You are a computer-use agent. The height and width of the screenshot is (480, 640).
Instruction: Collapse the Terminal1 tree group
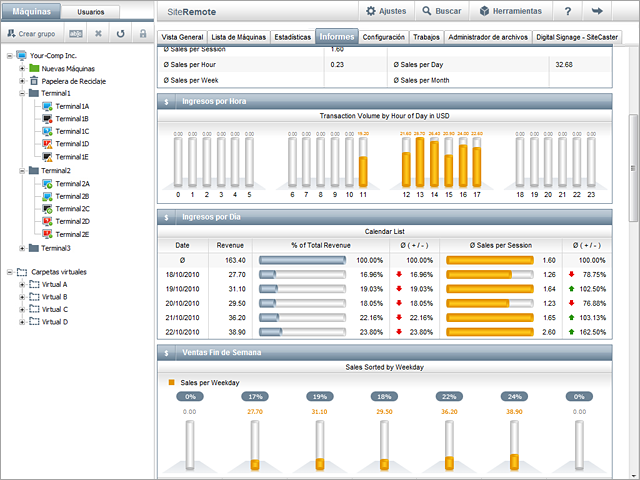tap(22, 93)
